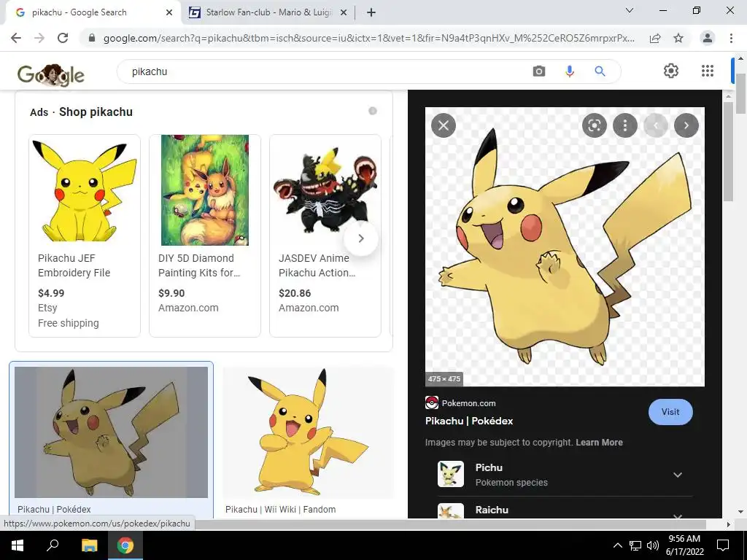
Task: Share this page via toolbar icon
Action: (655, 38)
